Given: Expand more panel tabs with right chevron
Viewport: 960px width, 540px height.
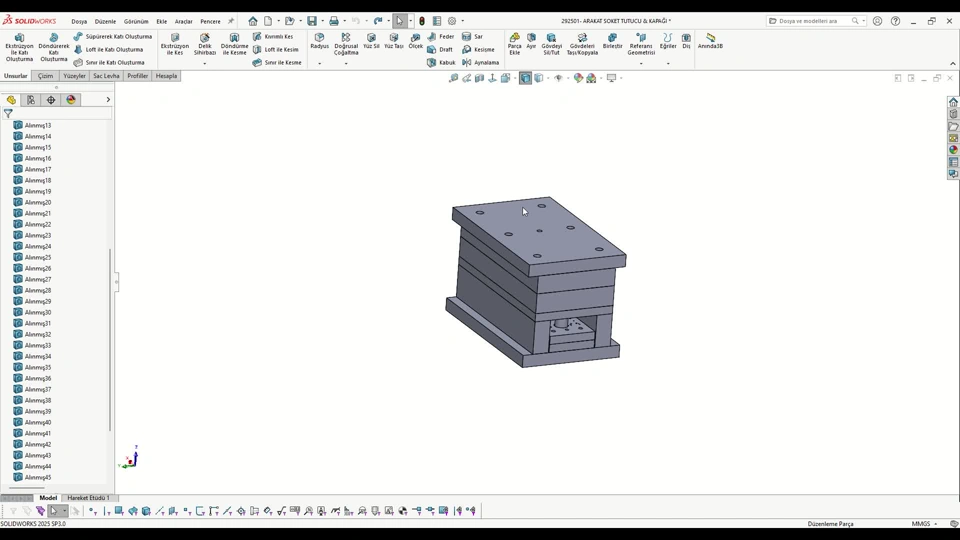Looking at the screenshot, I should click(108, 100).
